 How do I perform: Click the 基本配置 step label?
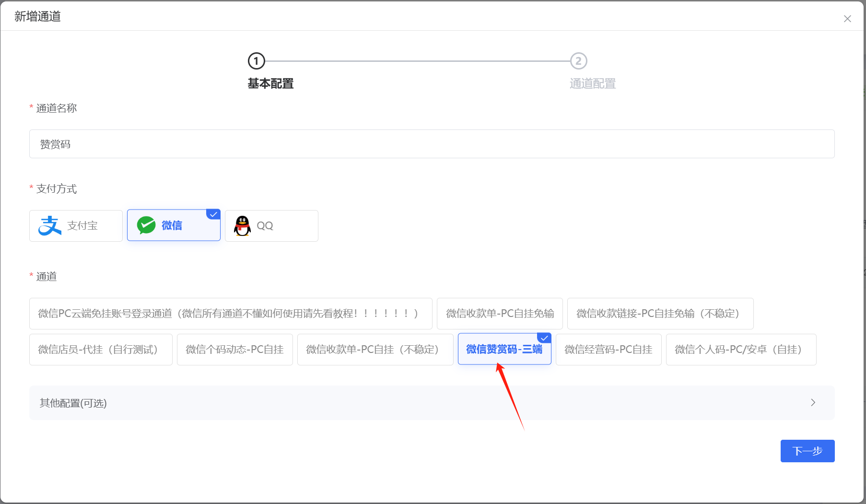(270, 84)
